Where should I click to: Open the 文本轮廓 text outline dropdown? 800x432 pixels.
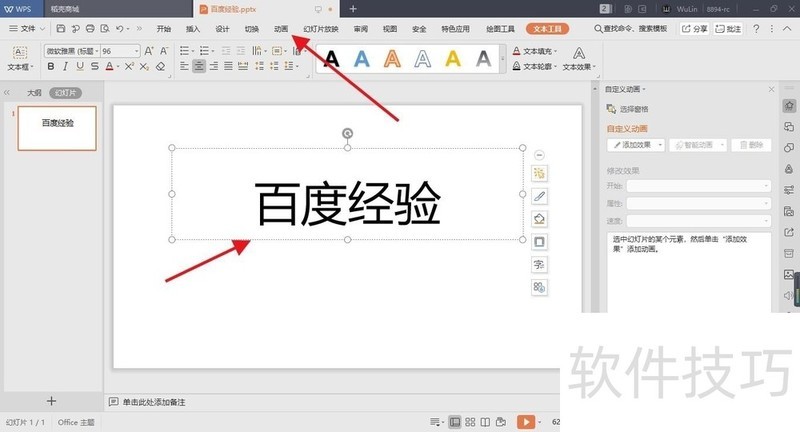coord(535,66)
